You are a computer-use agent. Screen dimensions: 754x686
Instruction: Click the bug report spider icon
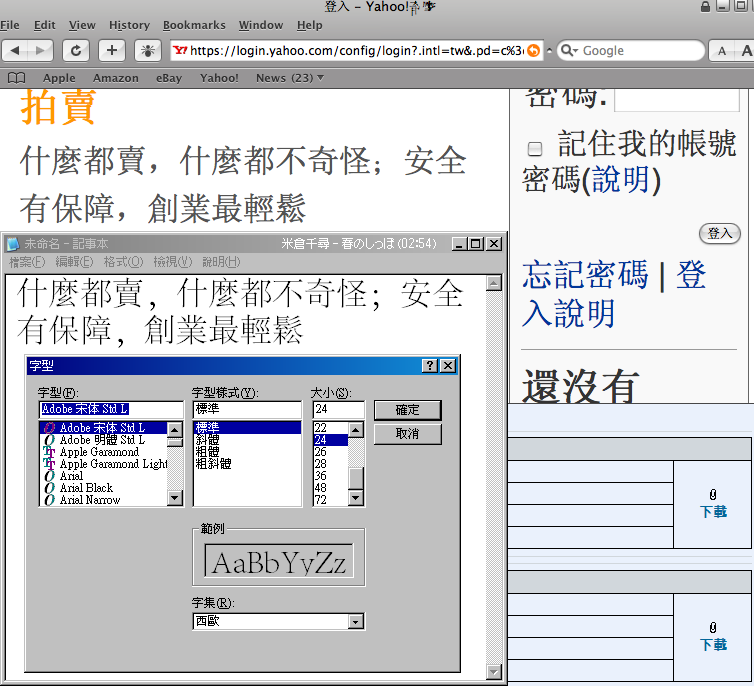146,50
